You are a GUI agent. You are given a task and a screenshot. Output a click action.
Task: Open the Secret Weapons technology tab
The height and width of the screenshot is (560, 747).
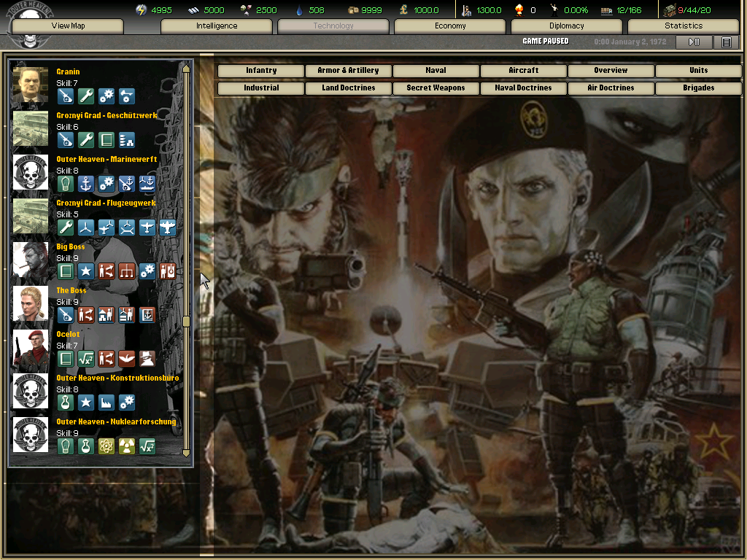436,88
